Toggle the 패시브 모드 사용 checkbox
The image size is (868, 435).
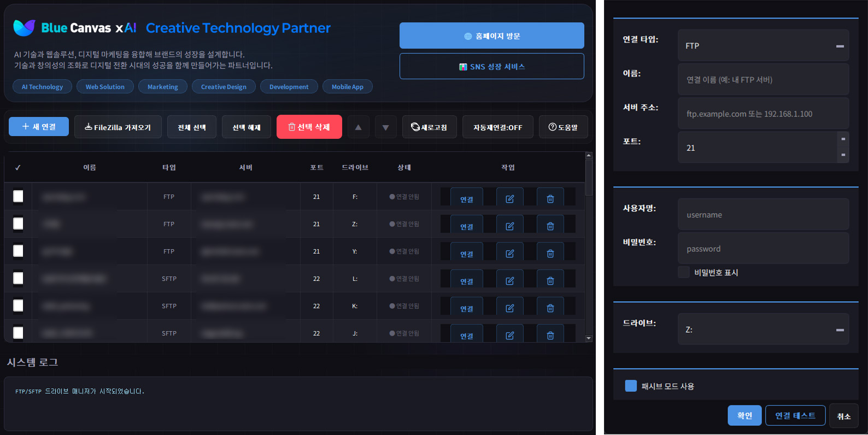(631, 386)
